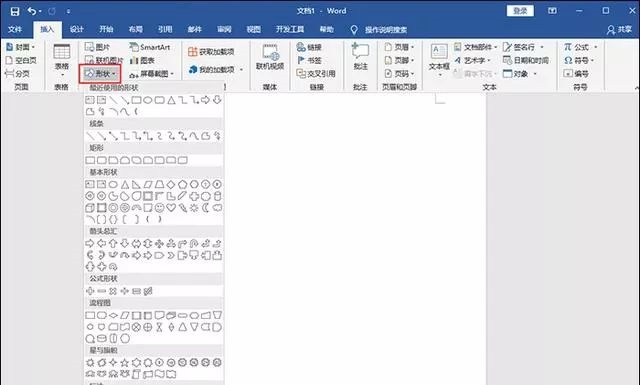Viewport: 640px width, 385px height.
Task: Select the cube shape in 基本形状
Action: coord(90,208)
